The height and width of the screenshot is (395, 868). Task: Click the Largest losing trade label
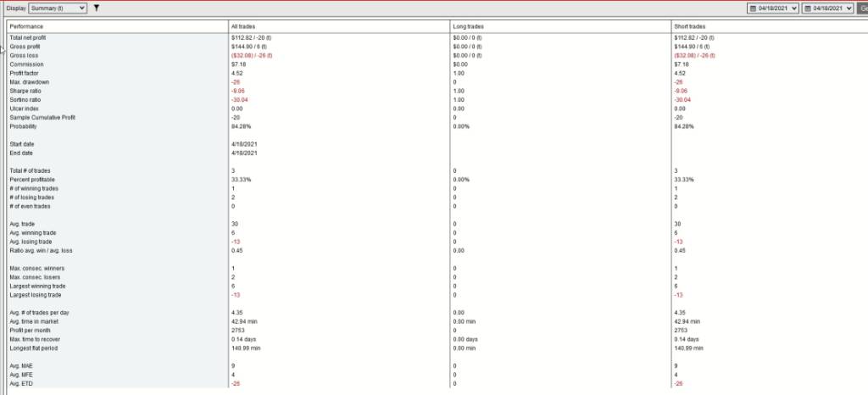[x=36, y=294]
